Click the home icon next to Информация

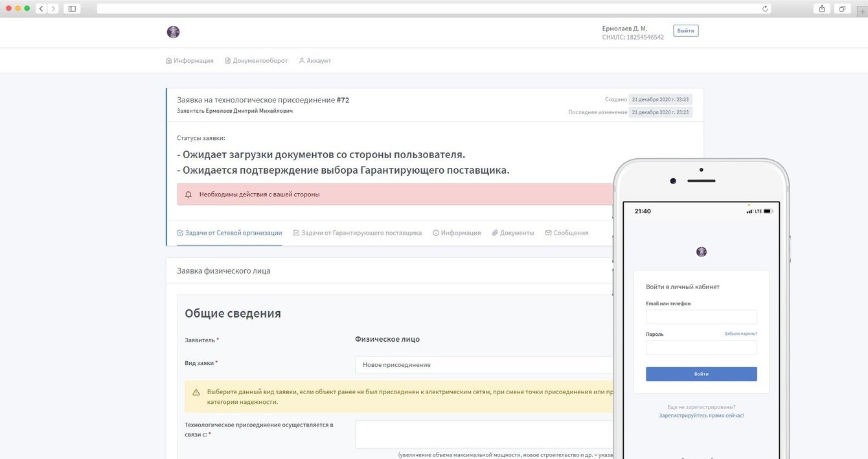[168, 60]
